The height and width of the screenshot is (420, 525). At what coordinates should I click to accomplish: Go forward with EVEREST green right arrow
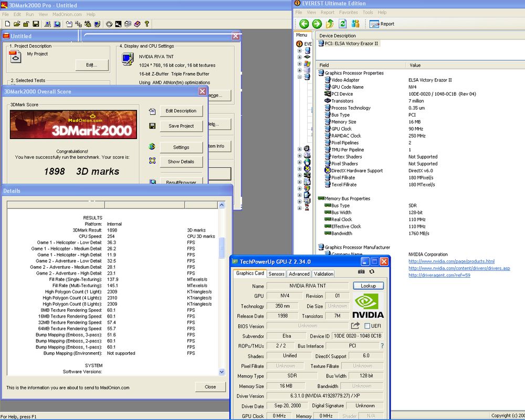click(317, 24)
